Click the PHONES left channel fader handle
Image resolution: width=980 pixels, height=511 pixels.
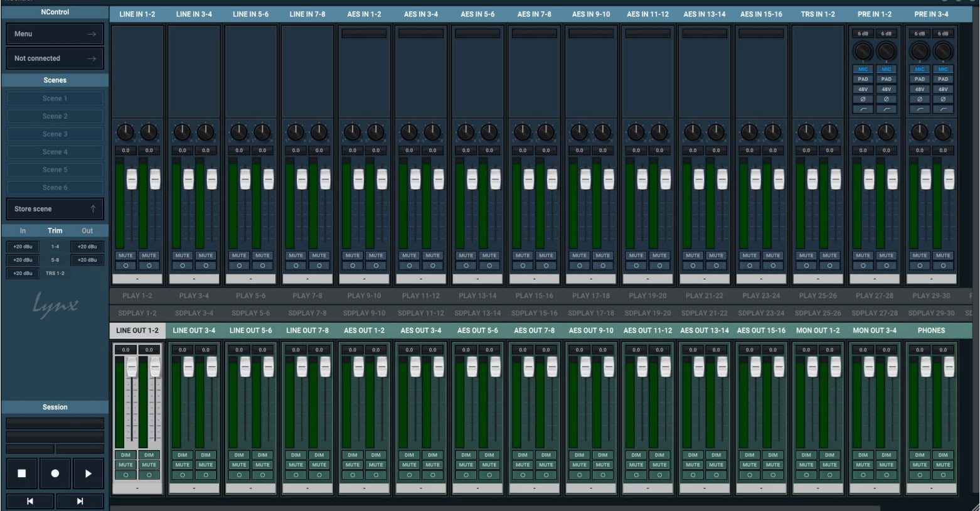click(x=925, y=367)
